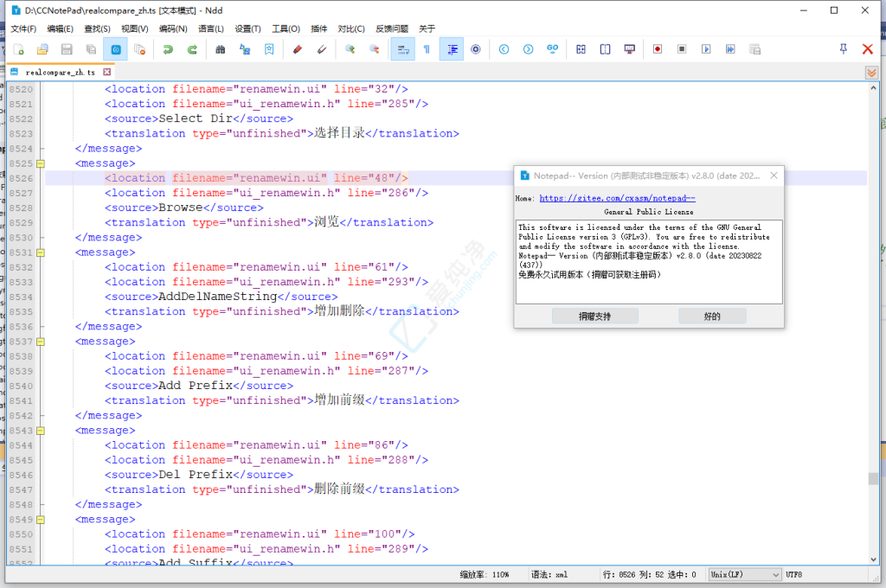The width and height of the screenshot is (886, 588).
Task: Click the Go-to-line GO icon
Action: 551,49
